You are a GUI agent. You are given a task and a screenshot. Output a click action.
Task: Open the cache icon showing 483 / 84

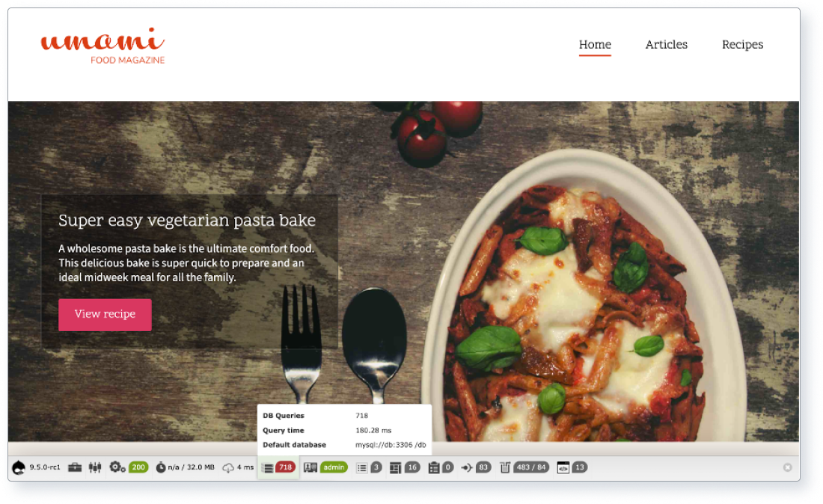tap(524, 467)
